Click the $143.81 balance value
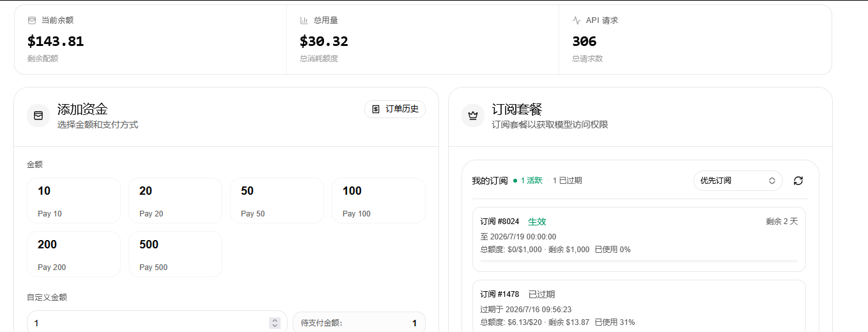This screenshot has width=868, height=332. click(56, 41)
